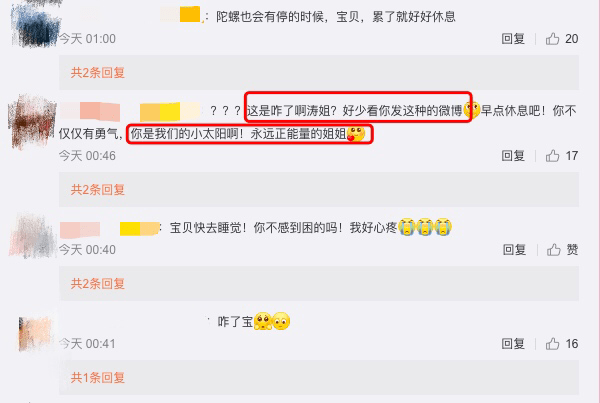Screen dimensions: 600x403
Task: Like the 01:00 comment with 20 likes
Action: [x=553, y=39]
